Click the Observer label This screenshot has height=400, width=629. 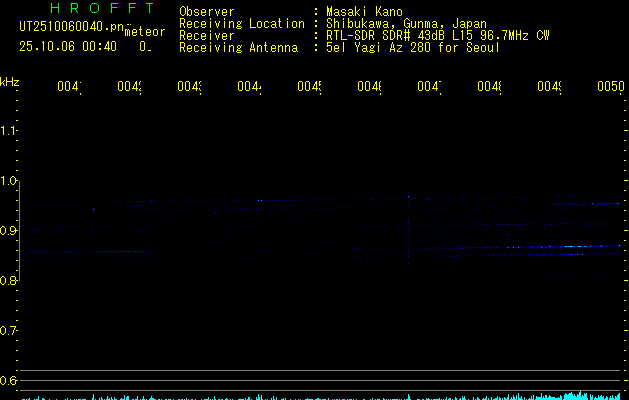point(207,11)
